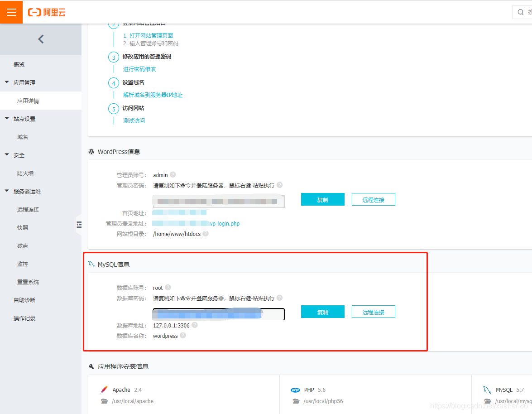The image size is (532, 414).
Task: Open 自助诊断 page
Action: (x=24, y=300)
